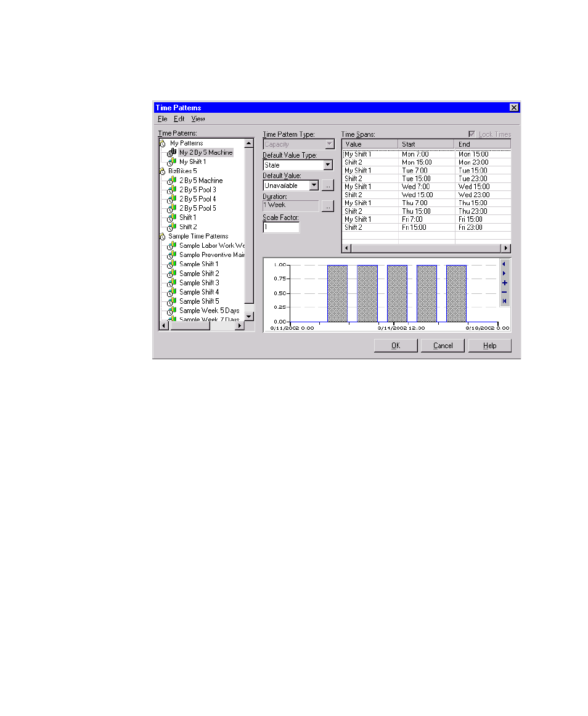This screenshot has height=716, width=588.
Task: Click the chart scroll-right arrow icon
Action: point(504,274)
